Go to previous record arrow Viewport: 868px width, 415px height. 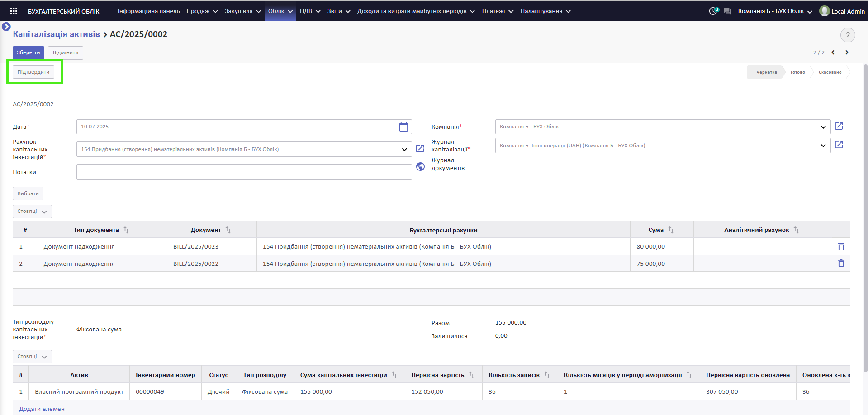(x=833, y=52)
